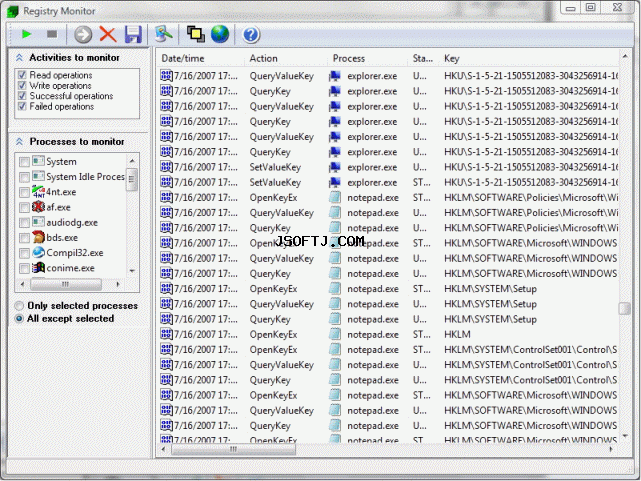Screen dimensions: 641x481
Task: Click the HKLM key cell with no subkey
Action: (x=457, y=334)
